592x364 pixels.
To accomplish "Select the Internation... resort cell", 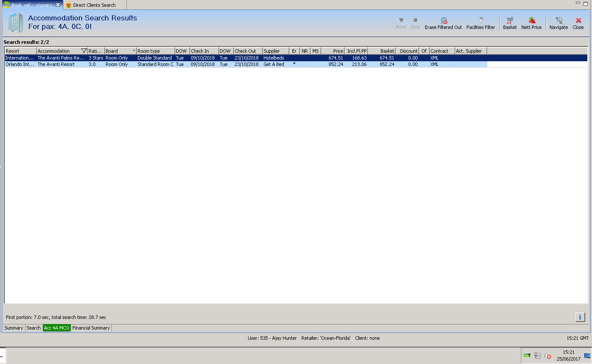I will (x=20, y=58).
